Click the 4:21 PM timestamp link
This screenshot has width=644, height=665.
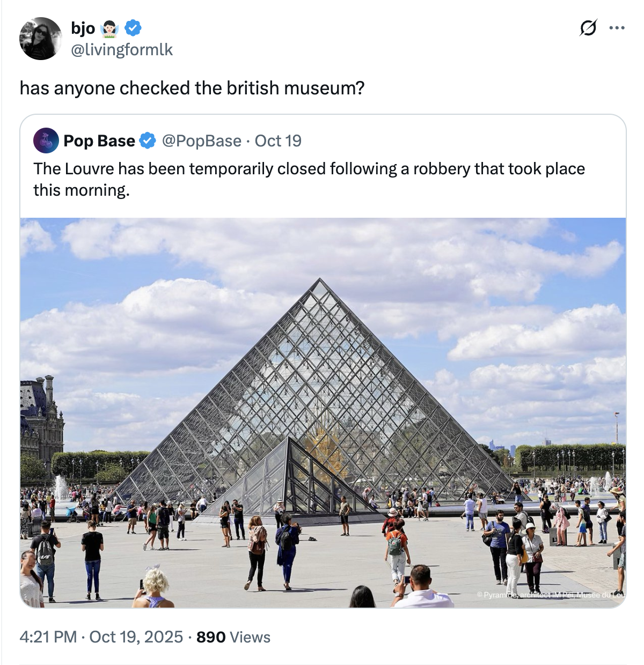tap(48, 637)
